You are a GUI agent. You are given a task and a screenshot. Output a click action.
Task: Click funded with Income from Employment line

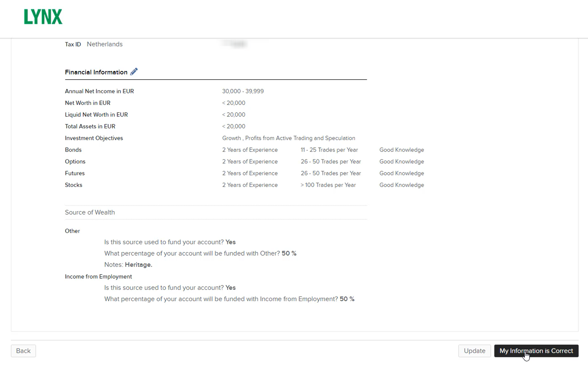[x=229, y=299]
